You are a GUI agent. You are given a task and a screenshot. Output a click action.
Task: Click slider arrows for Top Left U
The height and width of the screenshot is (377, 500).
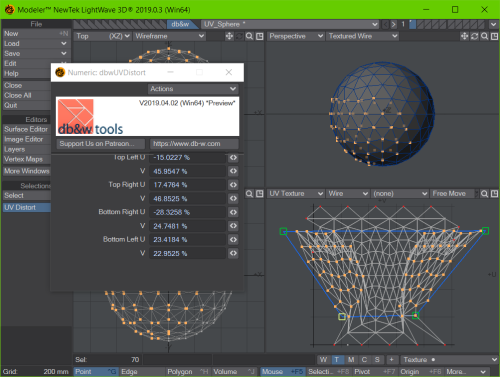click(x=233, y=157)
